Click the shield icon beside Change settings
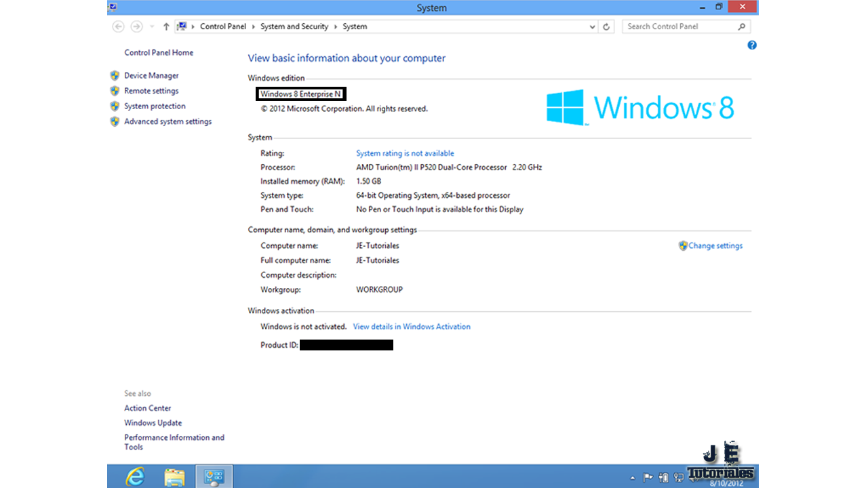 (683, 245)
